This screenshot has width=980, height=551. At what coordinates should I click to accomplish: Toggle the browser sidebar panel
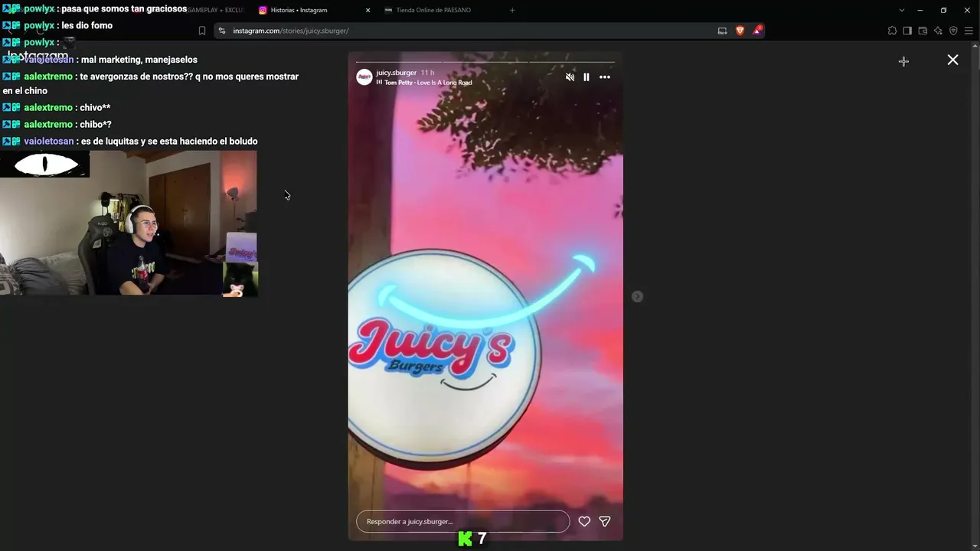click(x=907, y=31)
